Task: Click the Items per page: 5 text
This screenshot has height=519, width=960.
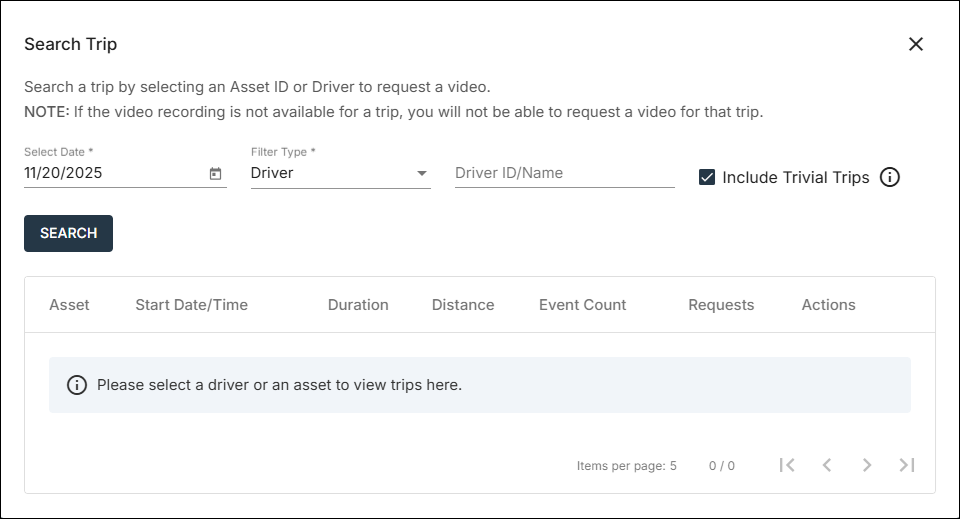Action: click(626, 466)
